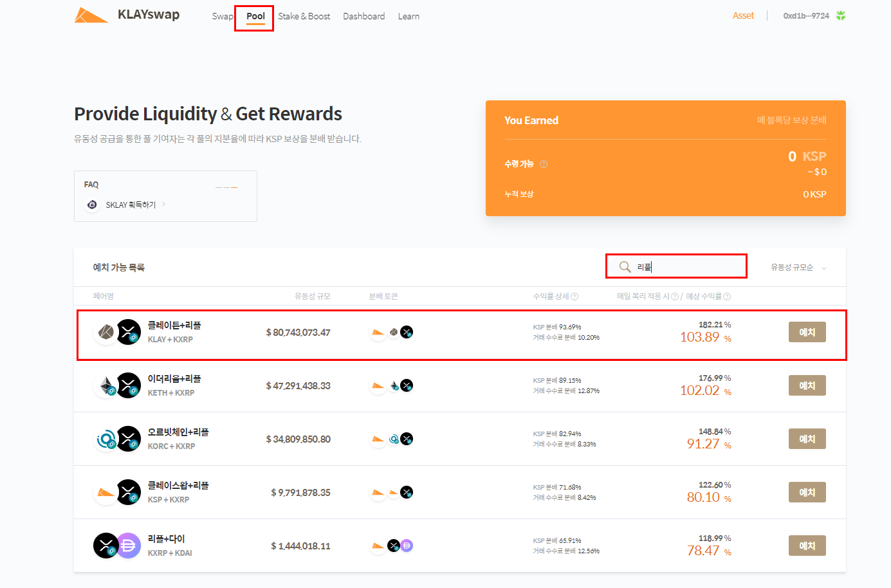
Task: Switch to Stake & Boost tab
Action: (304, 16)
